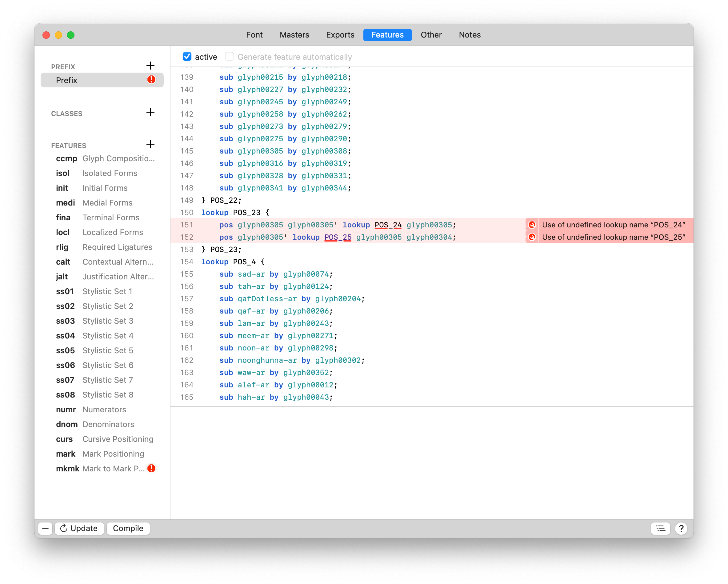The width and height of the screenshot is (728, 584).
Task: Switch to the Other tab
Action: [431, 35]
